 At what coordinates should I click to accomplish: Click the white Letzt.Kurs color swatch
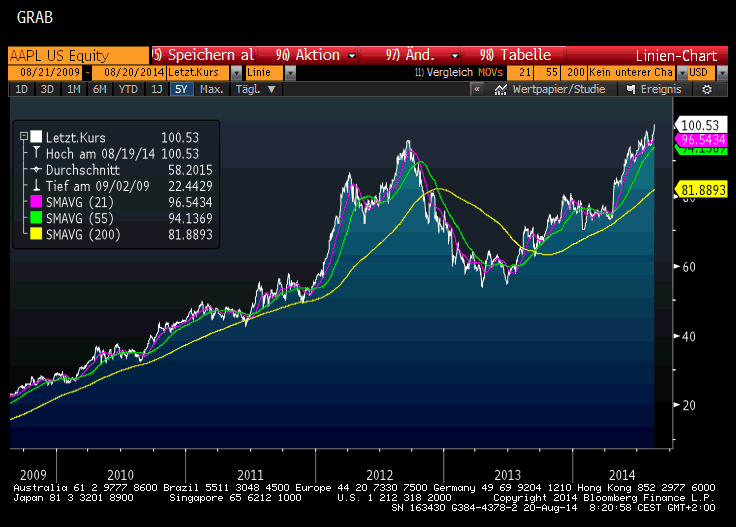[36, 137]
